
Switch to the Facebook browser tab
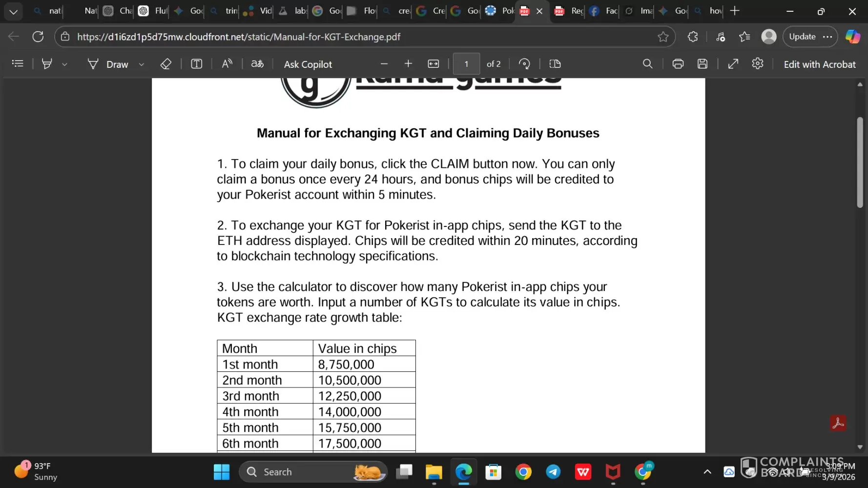coord(603,11)
